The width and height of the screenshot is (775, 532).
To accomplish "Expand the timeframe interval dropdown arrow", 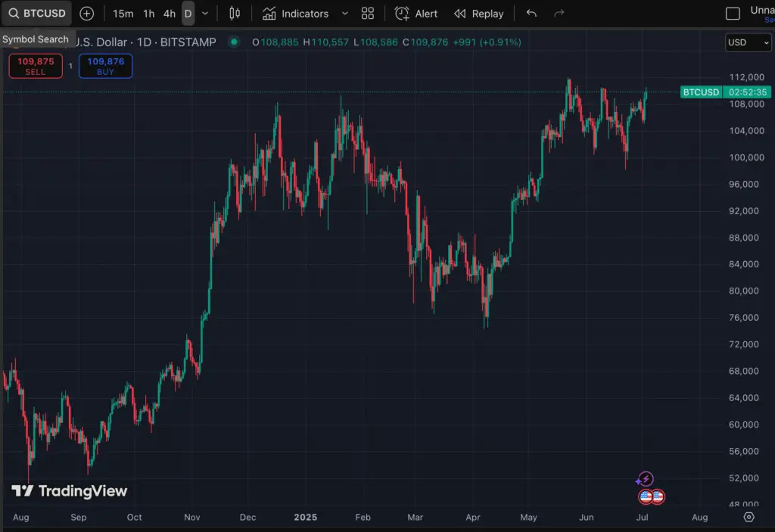I will coord(205,14).
